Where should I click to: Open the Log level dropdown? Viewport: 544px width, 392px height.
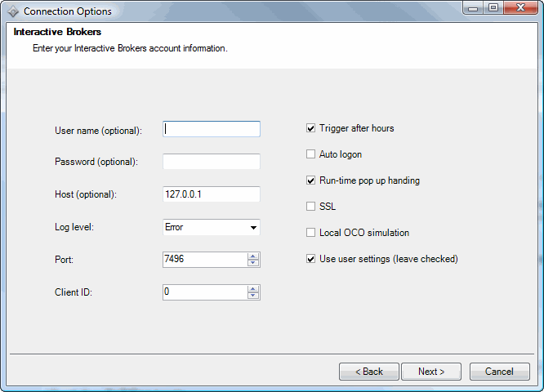point(212,227)
